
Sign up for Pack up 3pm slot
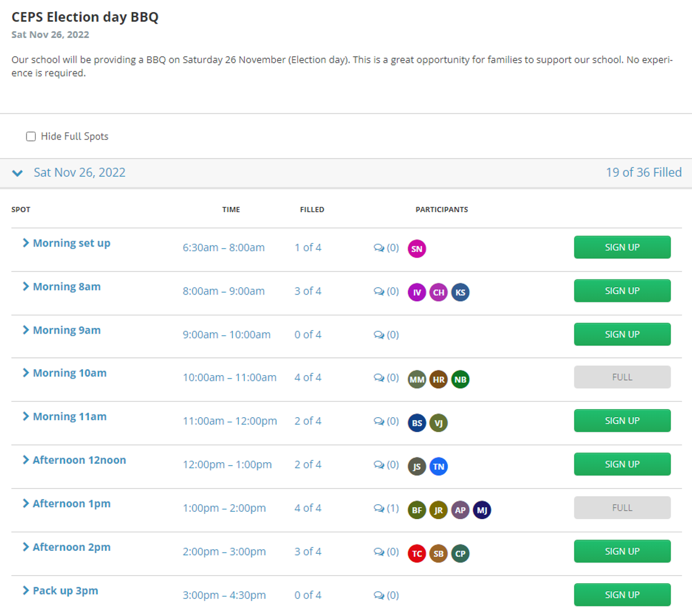pyautogui.click(x=622, y=595)
